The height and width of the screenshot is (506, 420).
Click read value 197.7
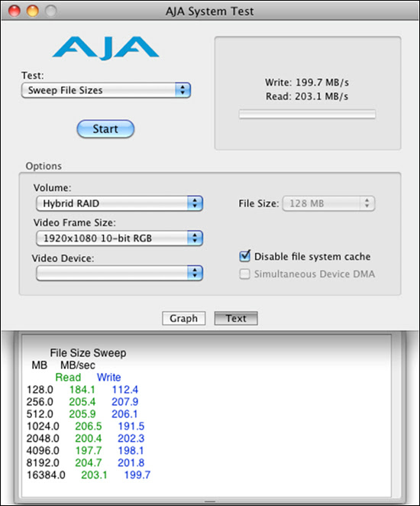(89, 450)
